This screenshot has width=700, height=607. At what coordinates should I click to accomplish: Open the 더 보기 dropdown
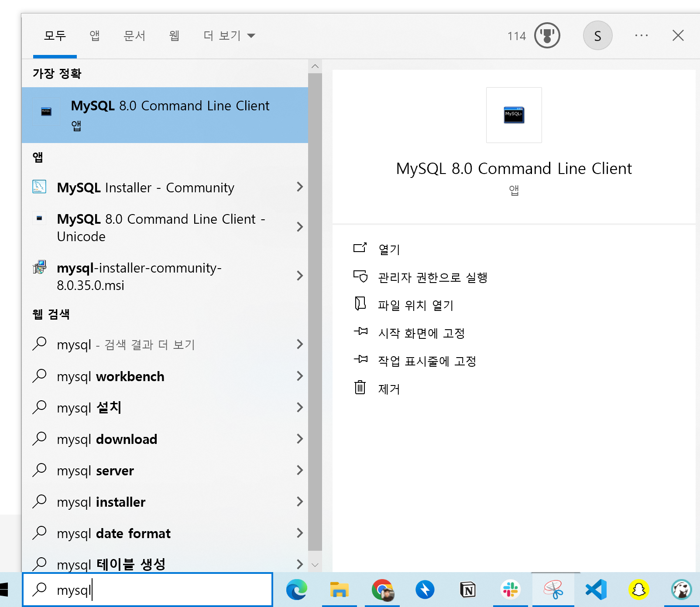click(229, 35)
